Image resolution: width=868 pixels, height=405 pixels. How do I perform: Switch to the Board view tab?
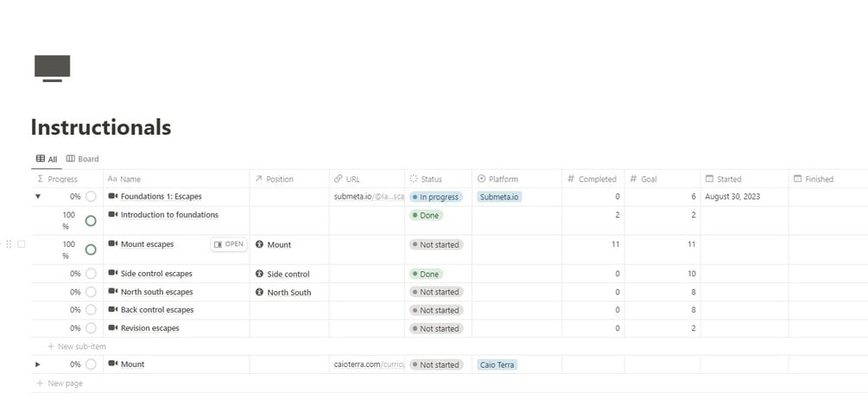[x=83, y=159]
